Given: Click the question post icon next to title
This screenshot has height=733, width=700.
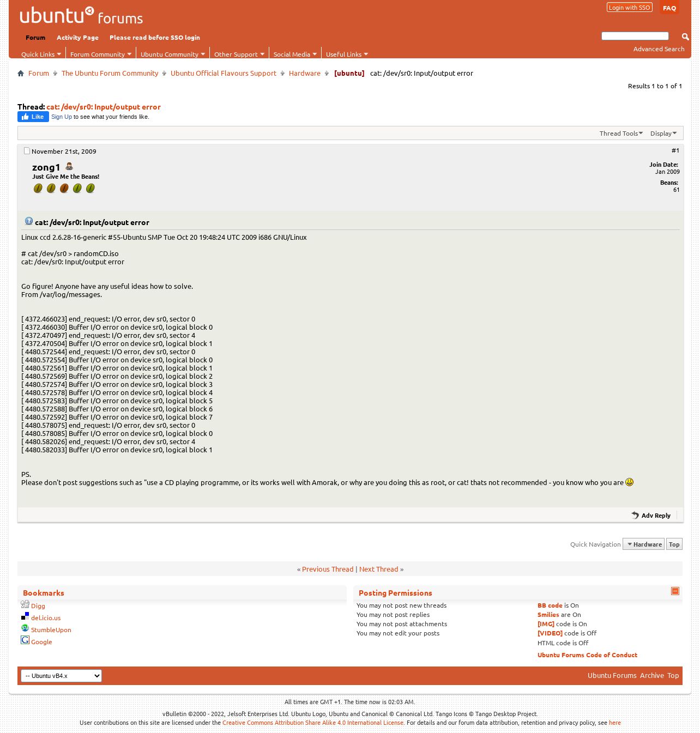Looking at the screenshot, I should [29, 221].
